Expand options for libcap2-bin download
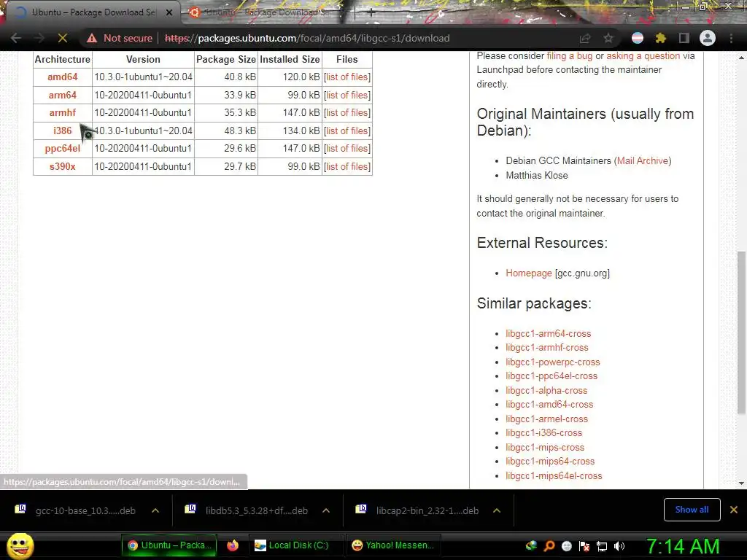 coord(496,510)
